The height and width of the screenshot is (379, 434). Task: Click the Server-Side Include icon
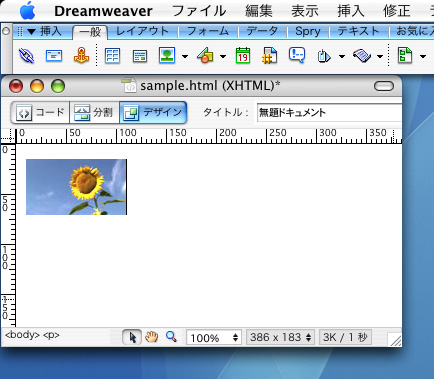269,55
